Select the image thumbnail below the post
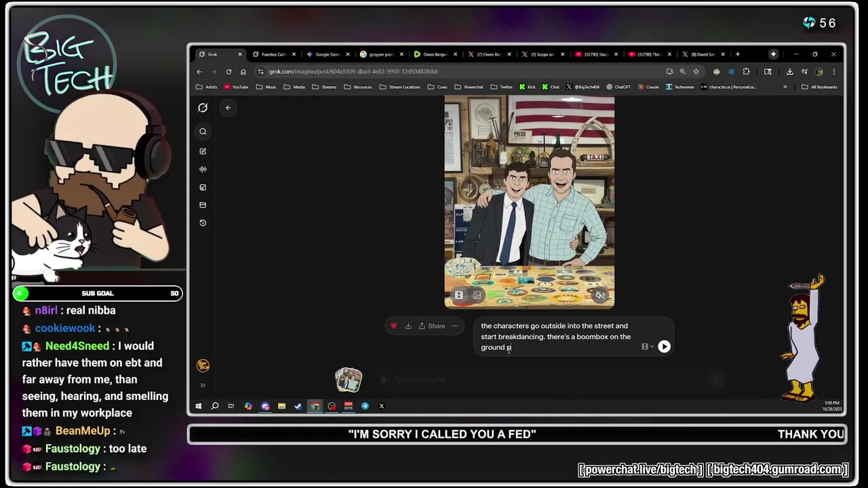 pos(349,380)
